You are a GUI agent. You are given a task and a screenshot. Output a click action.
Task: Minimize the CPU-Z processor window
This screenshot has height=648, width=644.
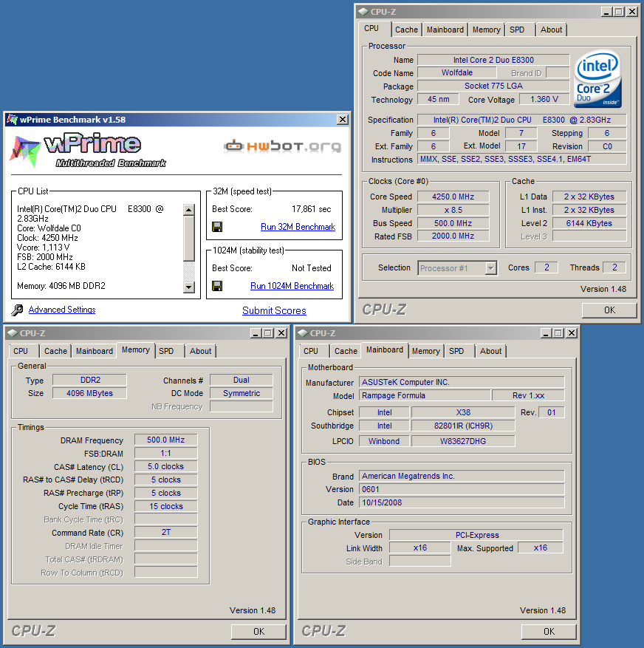[606, 12]
